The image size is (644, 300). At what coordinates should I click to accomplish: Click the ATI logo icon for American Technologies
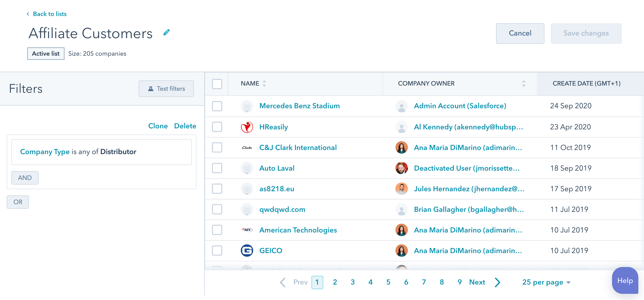pos(247,230)
